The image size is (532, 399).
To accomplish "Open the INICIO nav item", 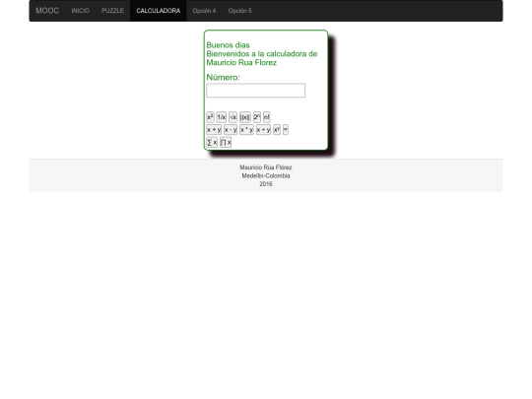I will [x=81, y=11].
